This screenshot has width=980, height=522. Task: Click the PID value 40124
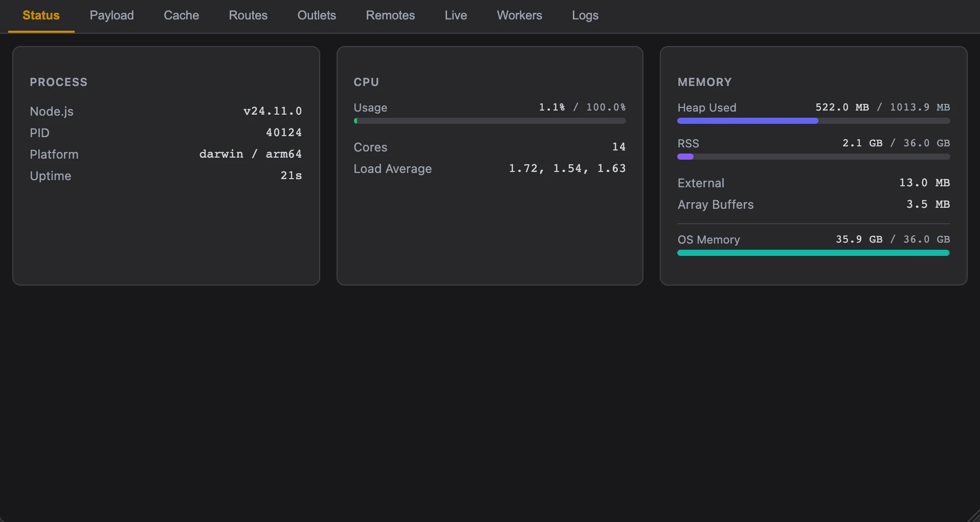click(284, 133)
